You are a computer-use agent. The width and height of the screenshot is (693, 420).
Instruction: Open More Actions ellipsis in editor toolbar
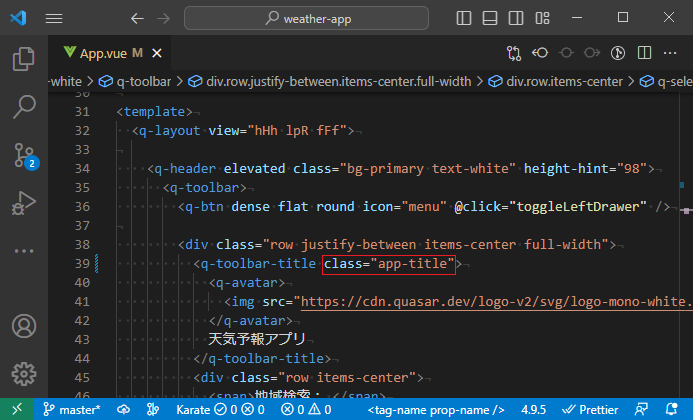pos(670,53)
